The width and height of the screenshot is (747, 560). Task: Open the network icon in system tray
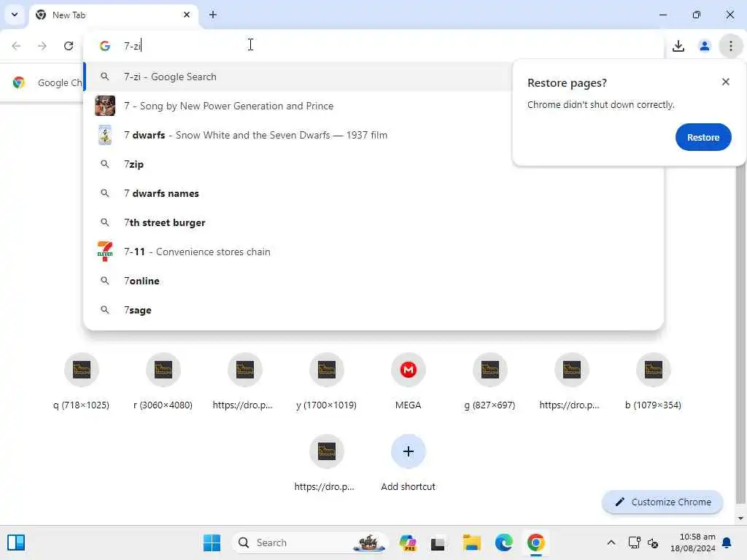[634, 542]
